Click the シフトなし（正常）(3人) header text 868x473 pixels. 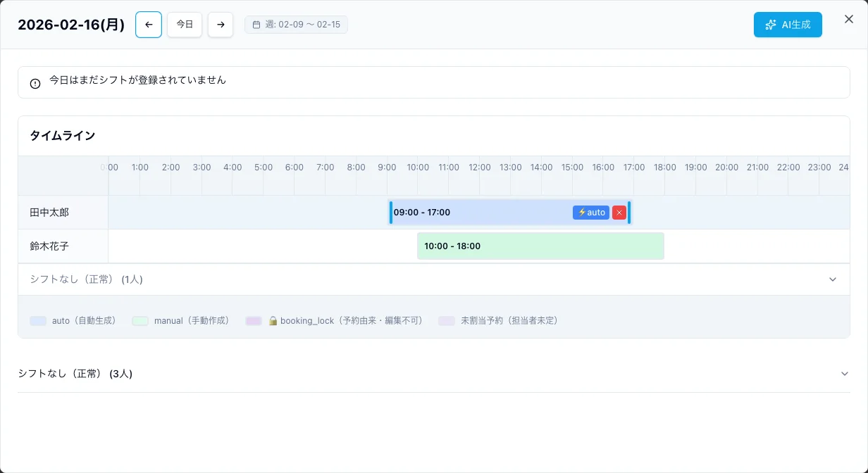pyautogui.click(x=75, y=374)
